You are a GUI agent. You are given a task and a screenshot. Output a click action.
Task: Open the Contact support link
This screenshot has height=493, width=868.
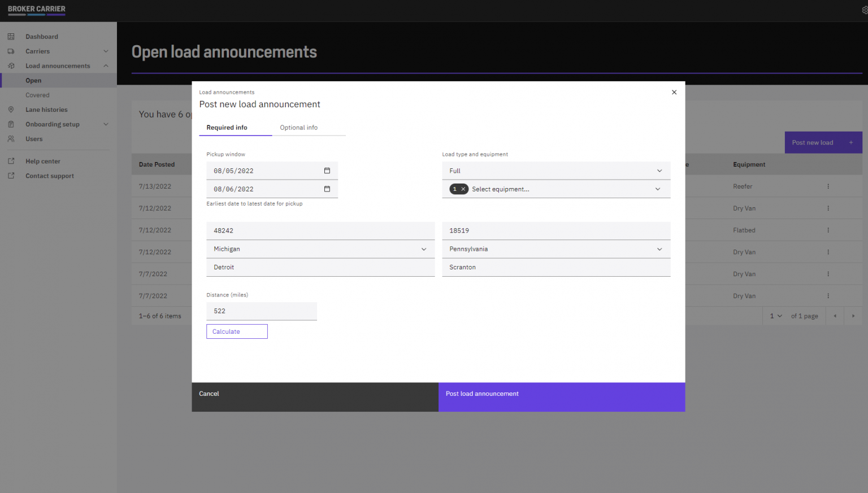click(50, 176)
